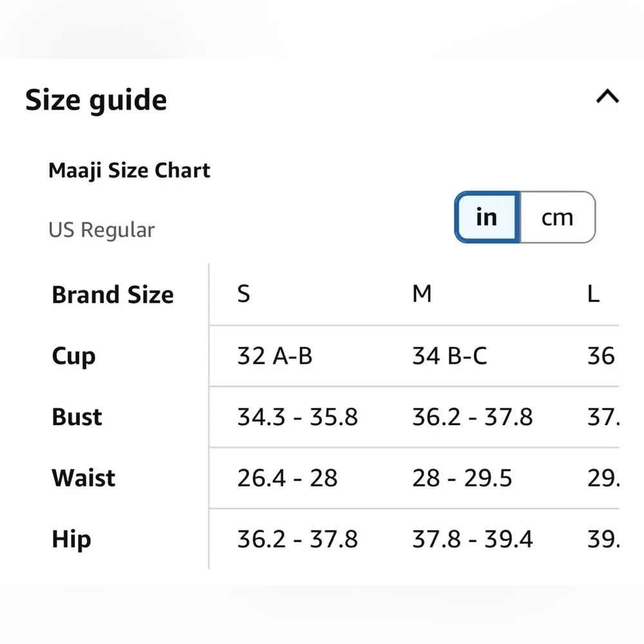Image resolution: width=644 pixels, height=644 pixels.
Task: Select the in unit toggle
Action: 487,218
